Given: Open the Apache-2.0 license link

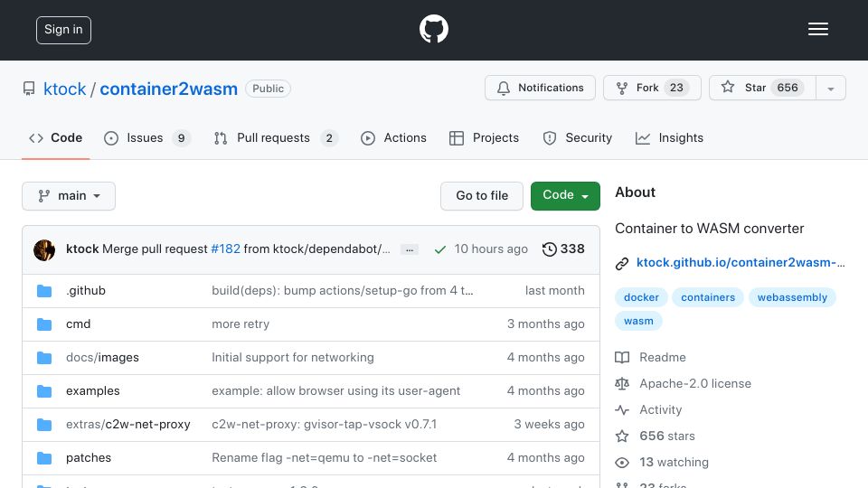Looking at the screenshot, I should pyautogui.click(x=695, y=384).
